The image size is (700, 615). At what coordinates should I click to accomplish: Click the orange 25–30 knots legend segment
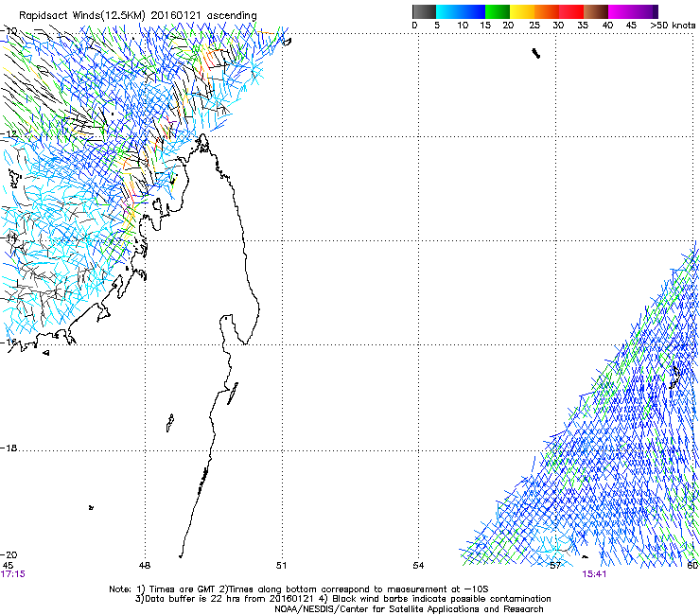pyautogui.click(x=547, y=11)
